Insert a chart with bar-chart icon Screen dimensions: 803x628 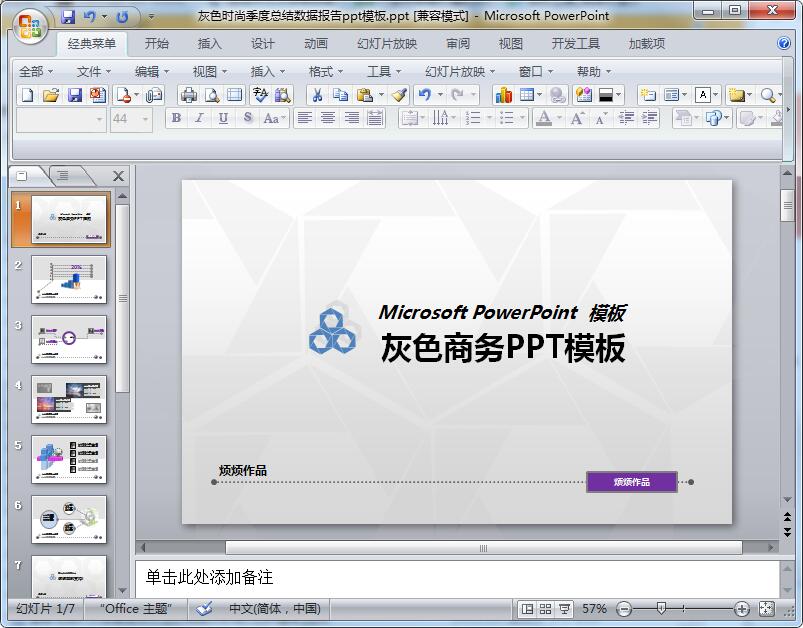click(504, 95)
